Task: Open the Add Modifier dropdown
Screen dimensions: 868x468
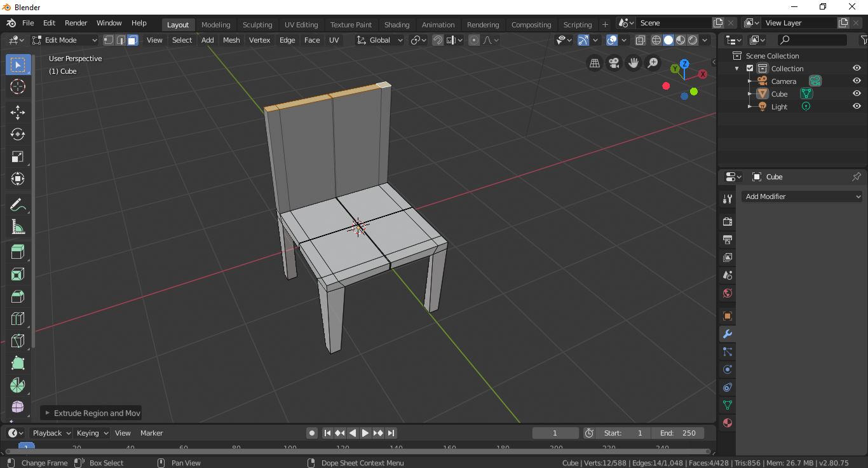Action: pyautogui.click(x=802, y=196)
